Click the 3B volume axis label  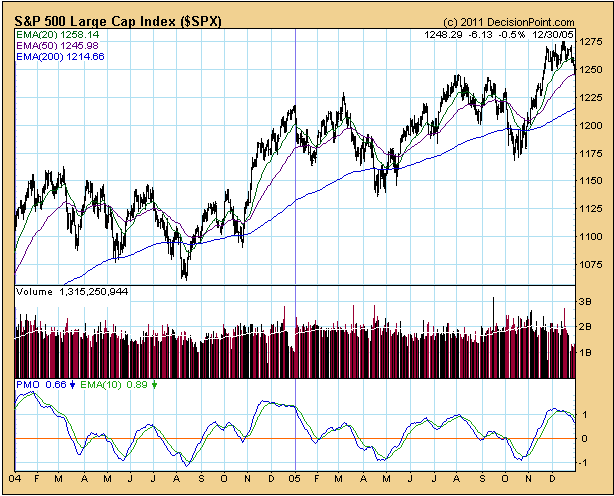click(x=586, y=300)
